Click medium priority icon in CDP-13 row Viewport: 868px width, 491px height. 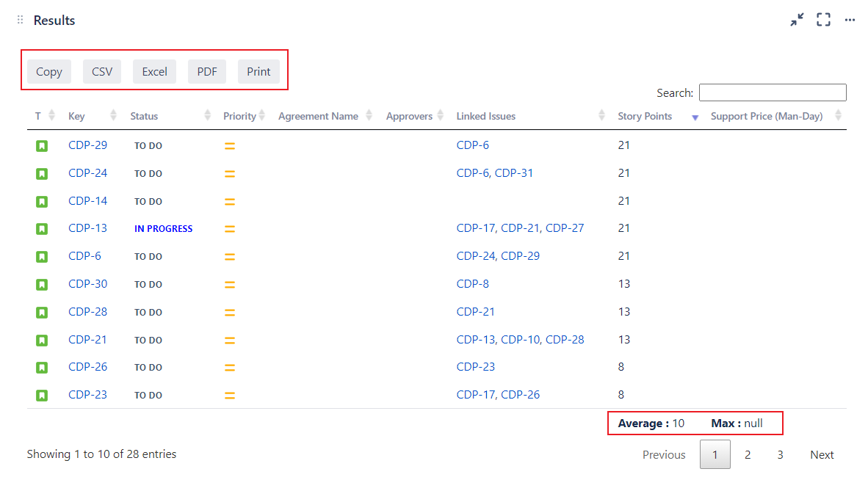[230, 228]
